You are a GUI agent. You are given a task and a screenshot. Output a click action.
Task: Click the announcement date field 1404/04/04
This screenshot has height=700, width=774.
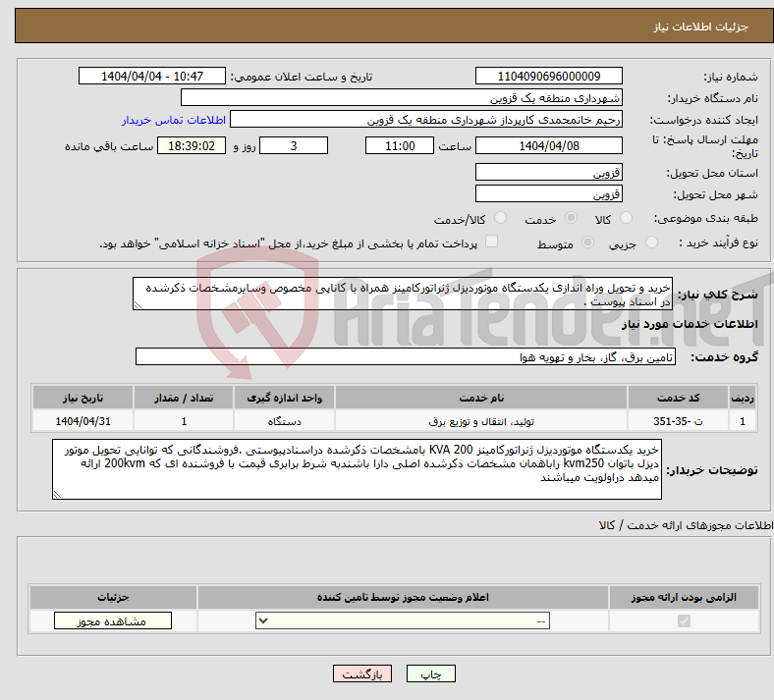[x=152, y=76]
